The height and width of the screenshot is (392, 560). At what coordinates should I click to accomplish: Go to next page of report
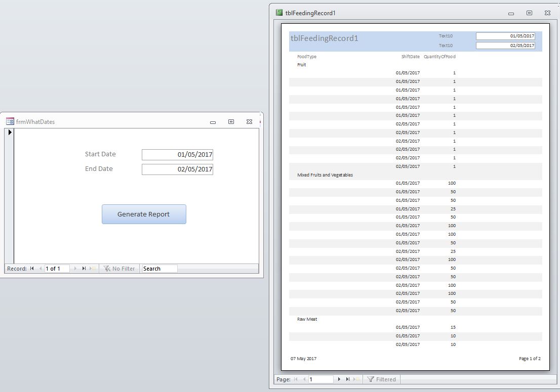click(x=339, y=379)
